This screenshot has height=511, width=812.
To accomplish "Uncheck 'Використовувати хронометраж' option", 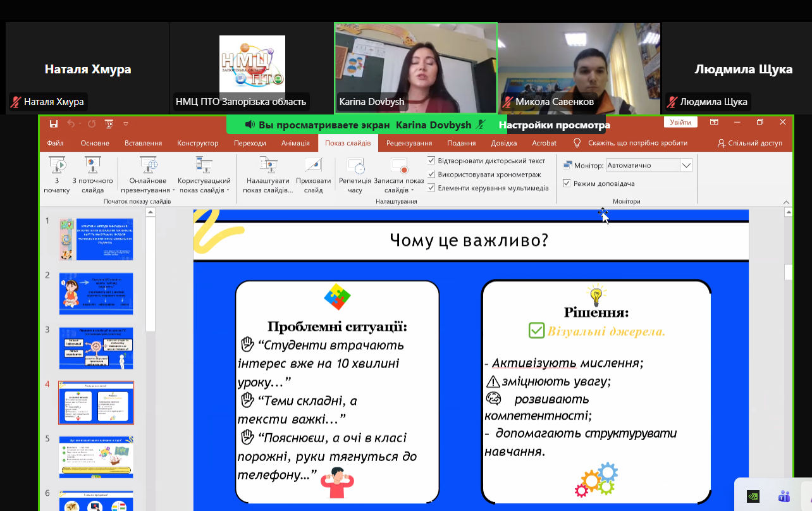I will 431,174.
